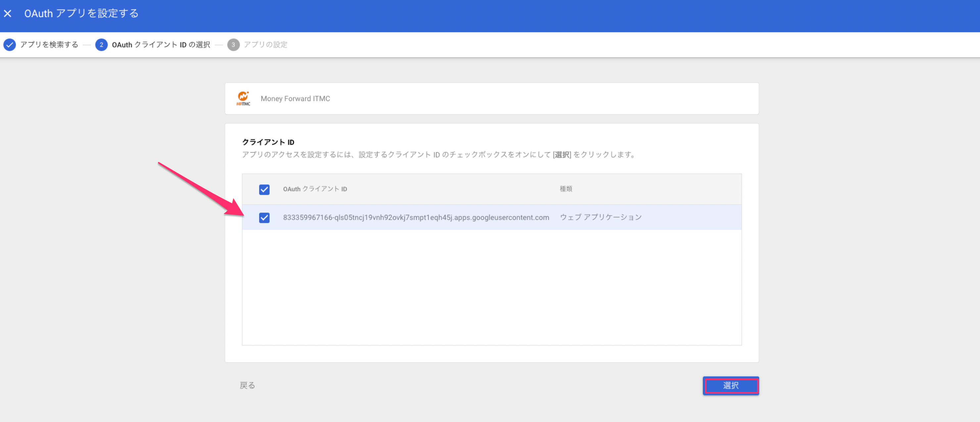This screenshot has height=422, width=980.
Task: Click the OAuth クライアント ID column header
Action: tap(315, 189)
